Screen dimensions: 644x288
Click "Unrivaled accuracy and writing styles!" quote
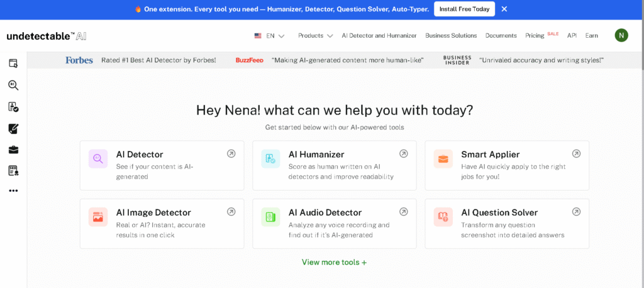[541, 60]
